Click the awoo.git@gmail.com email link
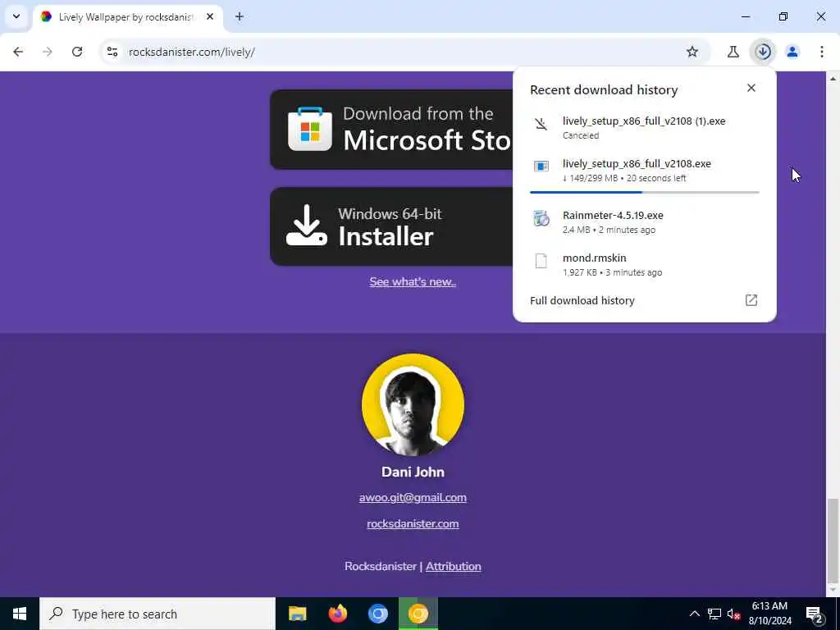Image resolution: width=840 pixels, height=630 pixels. (x=413, y=498)
